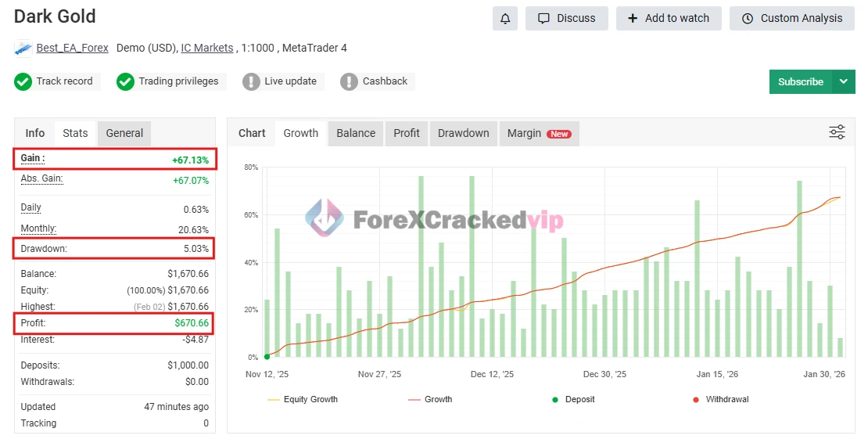Click the notification bell icon
Screen dimensions: 868x439
coord(504,18)
